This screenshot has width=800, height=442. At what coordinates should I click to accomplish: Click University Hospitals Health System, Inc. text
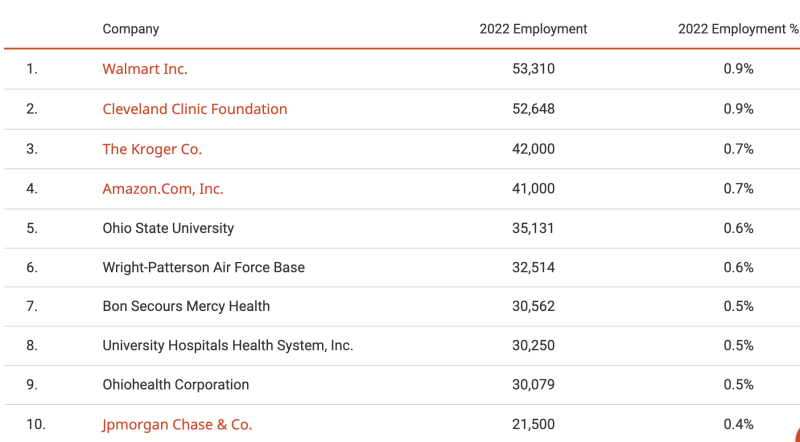point(228,346)
